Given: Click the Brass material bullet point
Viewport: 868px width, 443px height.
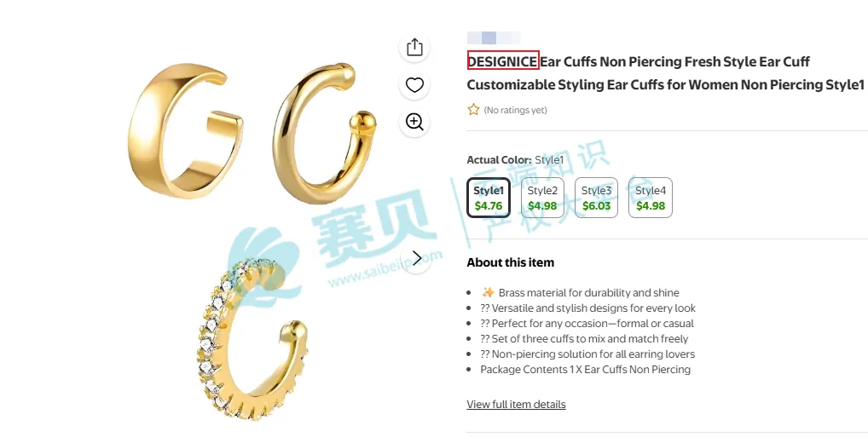Looking at the screenshot, I should pyautogui.click(x=588, y=292).
